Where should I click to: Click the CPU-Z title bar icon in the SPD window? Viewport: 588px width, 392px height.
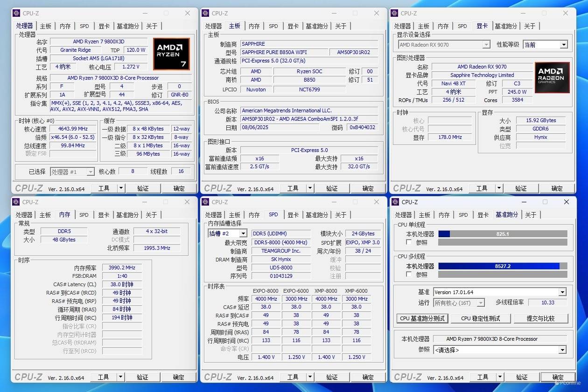205,202
